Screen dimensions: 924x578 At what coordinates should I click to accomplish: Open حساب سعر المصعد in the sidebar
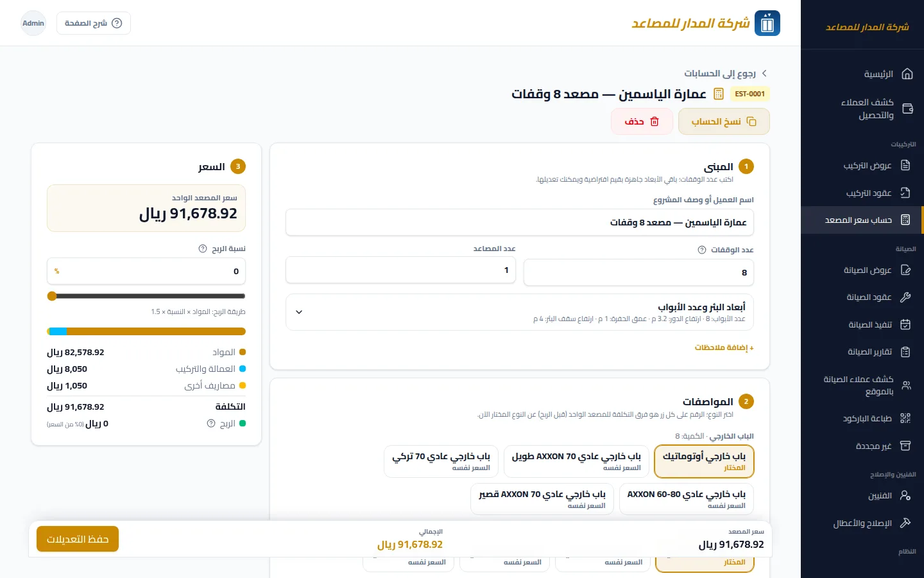(862, 220)
